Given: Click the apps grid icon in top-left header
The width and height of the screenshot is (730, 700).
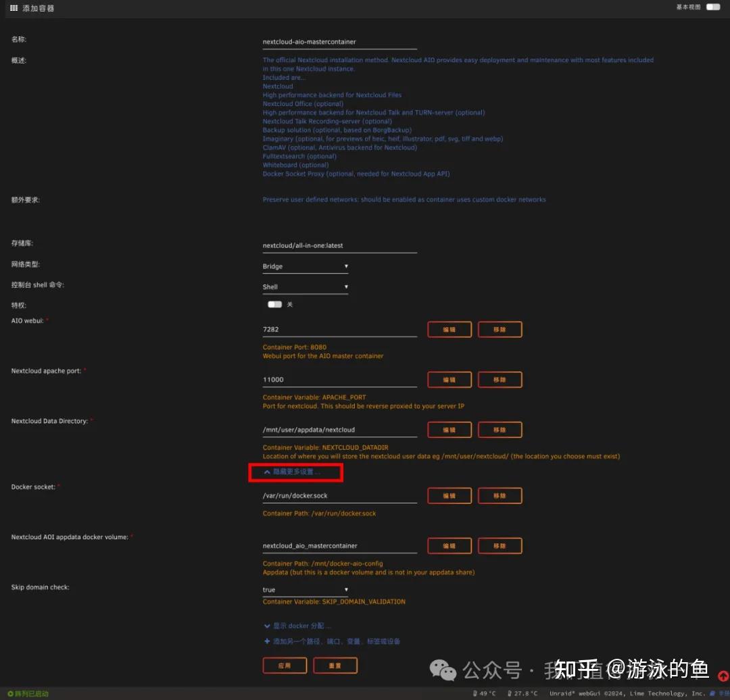Looking at the screenshot, I should pyautogui.click(x=15, y=7).
